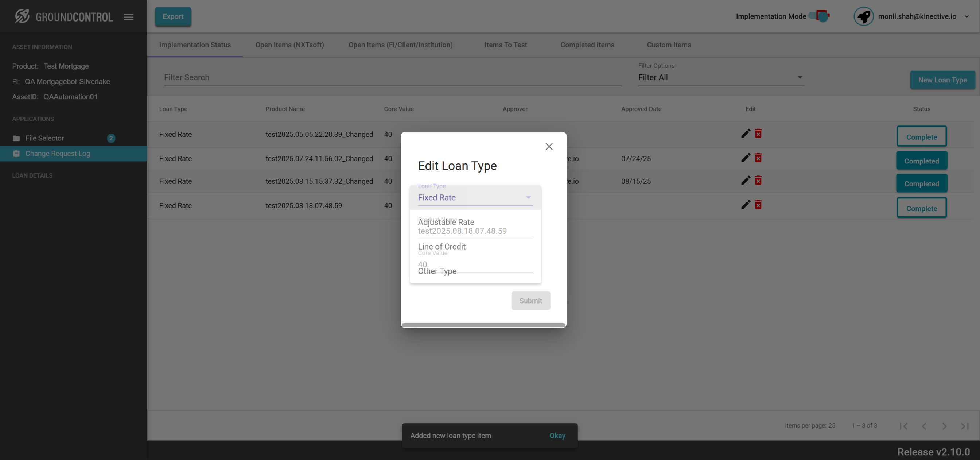The width and height of the screenshot is (980, 460).
Task: Open the Filter All options dropdown
Action: click(720, 77)
